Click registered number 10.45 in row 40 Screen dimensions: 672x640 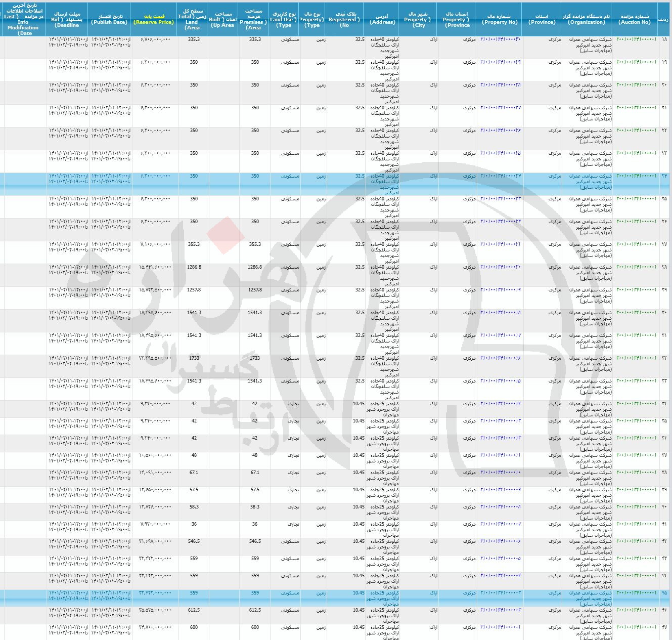click(x=359, y=507)
